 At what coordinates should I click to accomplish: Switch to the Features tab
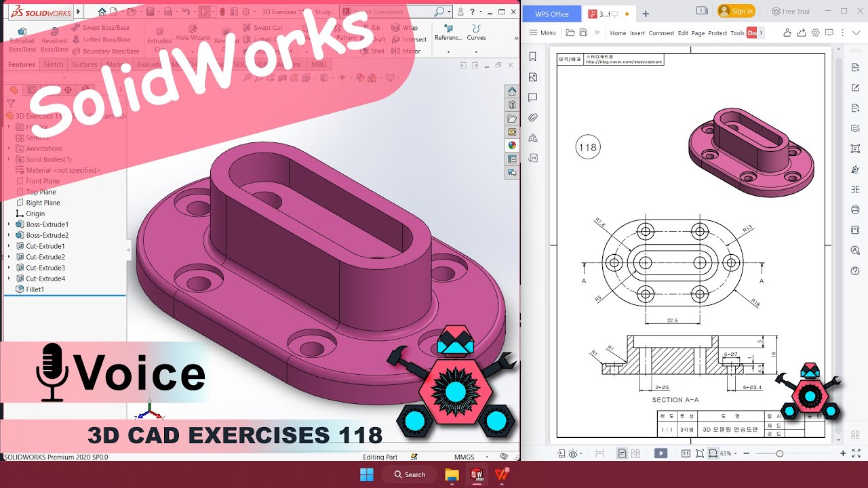pos(22,64)
